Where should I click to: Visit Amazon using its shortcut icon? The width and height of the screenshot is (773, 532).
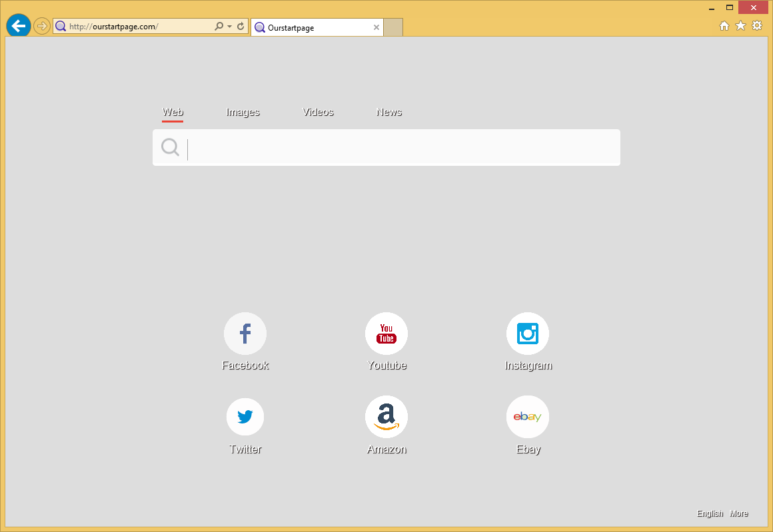point(386,417)
